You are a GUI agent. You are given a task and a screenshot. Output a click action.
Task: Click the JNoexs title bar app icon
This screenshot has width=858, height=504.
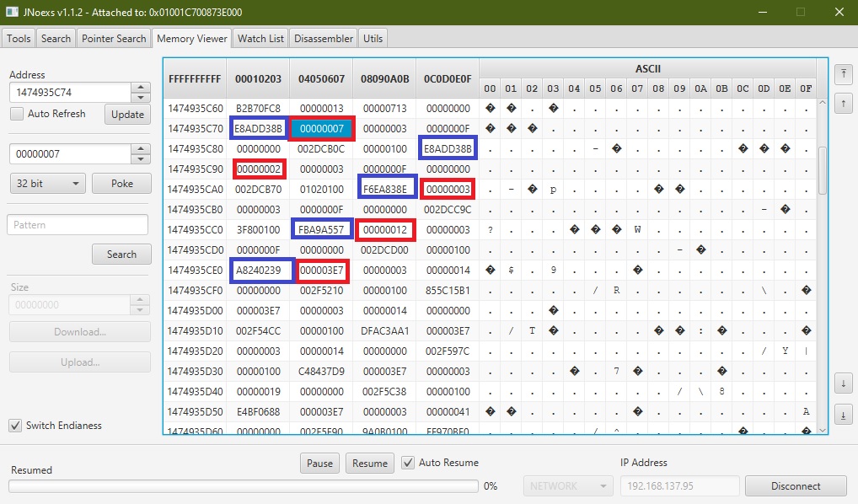[x=12, y=12]
